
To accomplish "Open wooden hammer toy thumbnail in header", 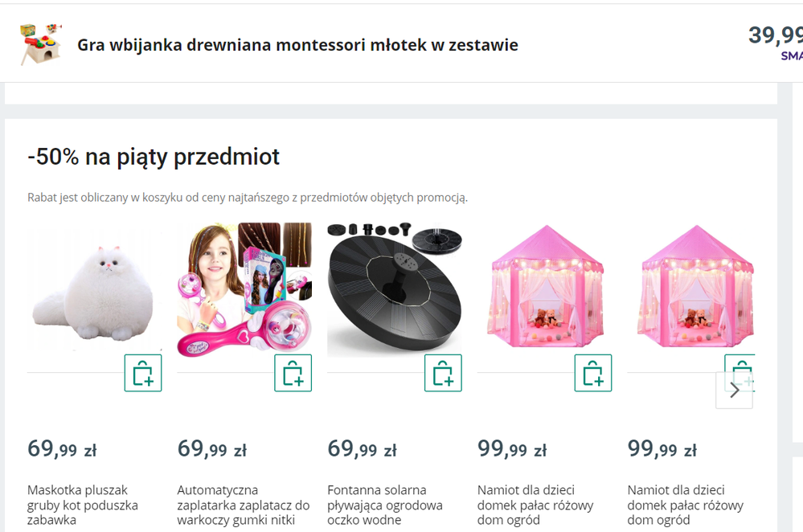I will coord(41,44).
